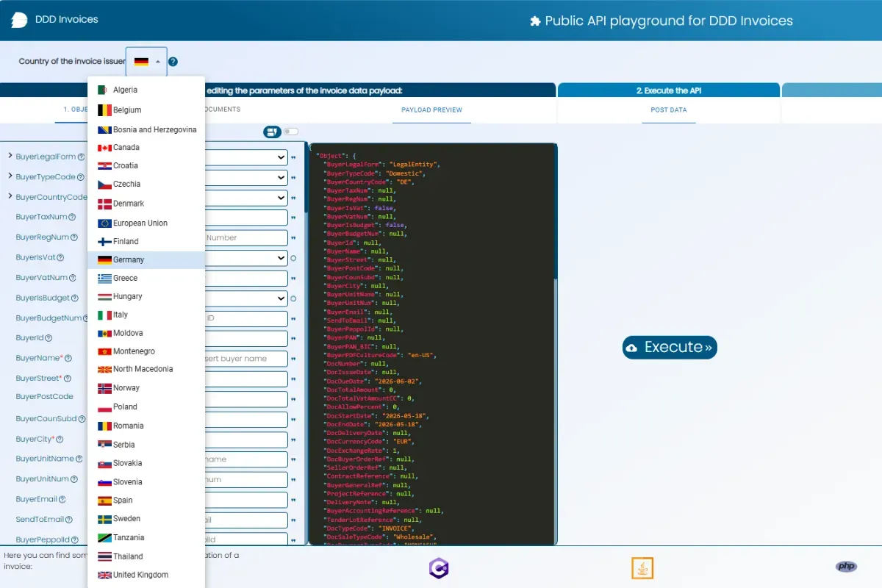Select Germany in the country list
The image size is (882, 588).
(146, 259)
